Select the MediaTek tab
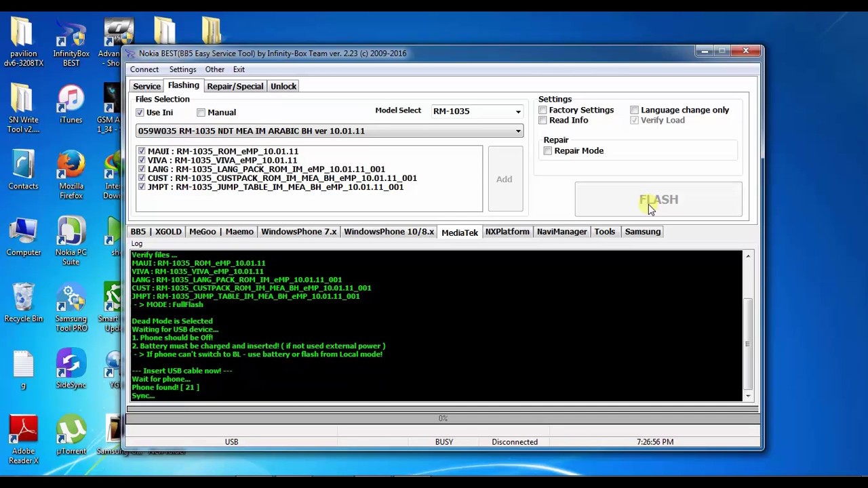The height and width of the screenshot is (488, 868). pos(460,232)
